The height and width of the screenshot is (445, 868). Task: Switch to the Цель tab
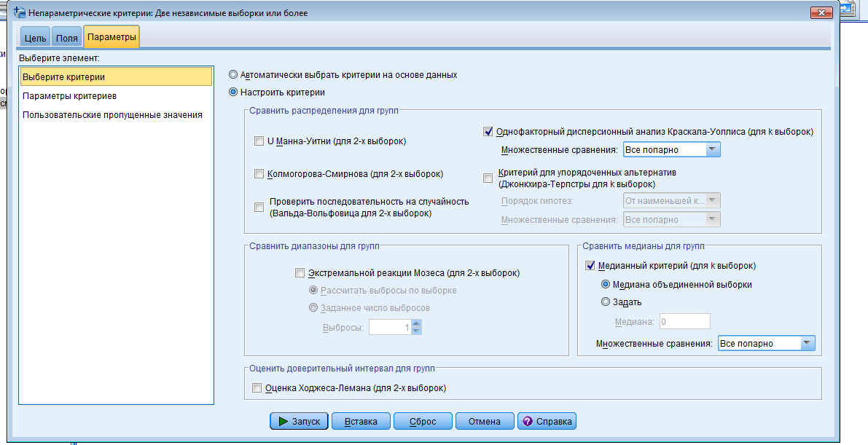click(x=36, y=38)
